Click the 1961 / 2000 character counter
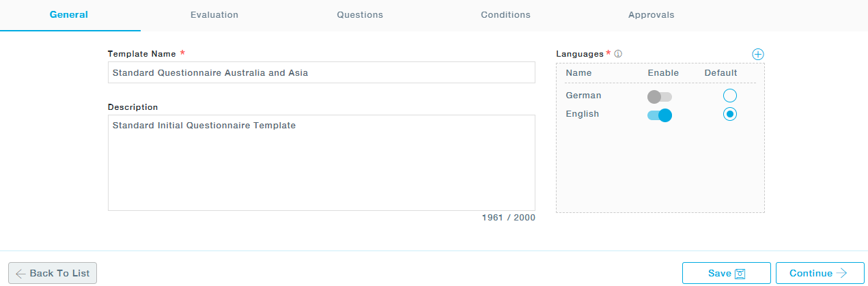Viewport: 868px width, 286px height. click(508, 218)
